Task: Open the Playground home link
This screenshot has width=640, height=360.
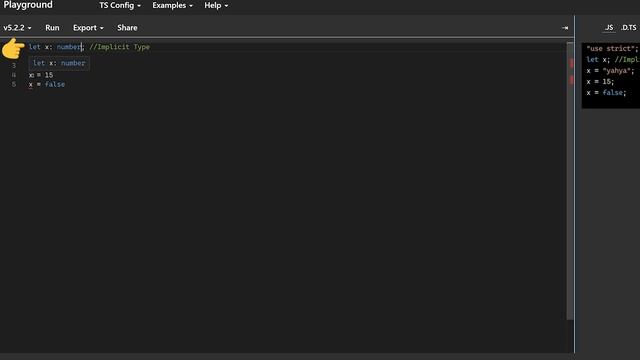Action: coord(28,5)
